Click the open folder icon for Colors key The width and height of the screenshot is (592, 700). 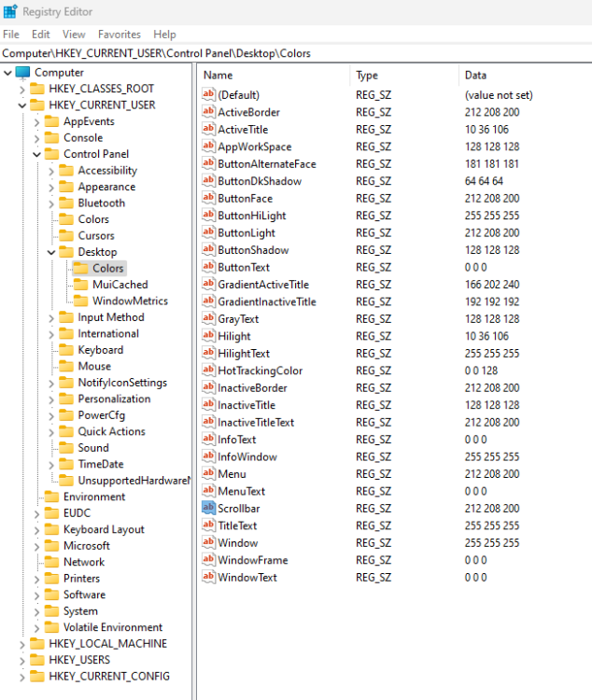click(81, 269)
